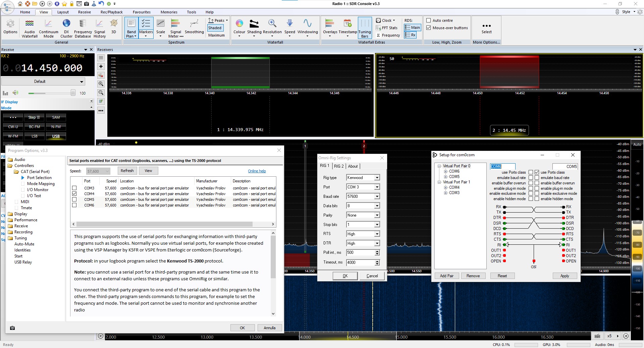This screenshot has width=644, height=348.
Task: Click the Audio Waterfall ribbon icon
Action: coord(30,23)
